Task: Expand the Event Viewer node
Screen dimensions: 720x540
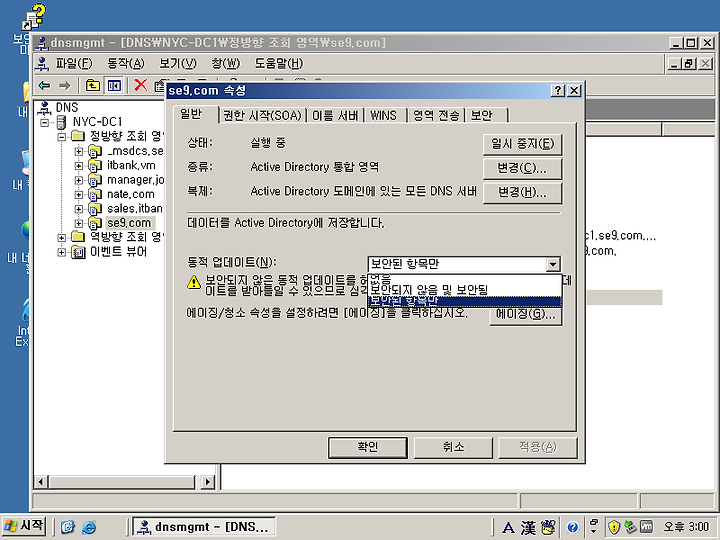Action: pos(62,252)
